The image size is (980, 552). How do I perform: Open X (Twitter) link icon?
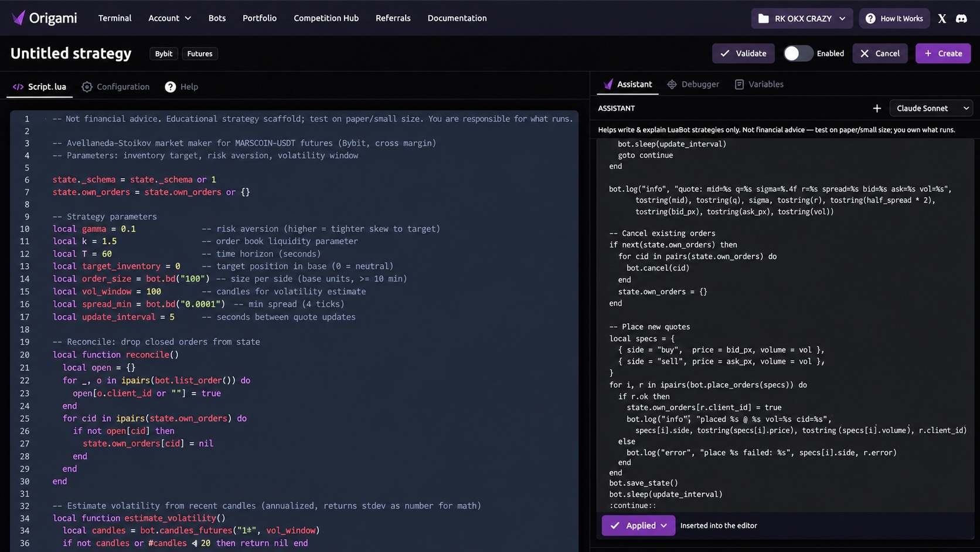(x=942, y=19)
